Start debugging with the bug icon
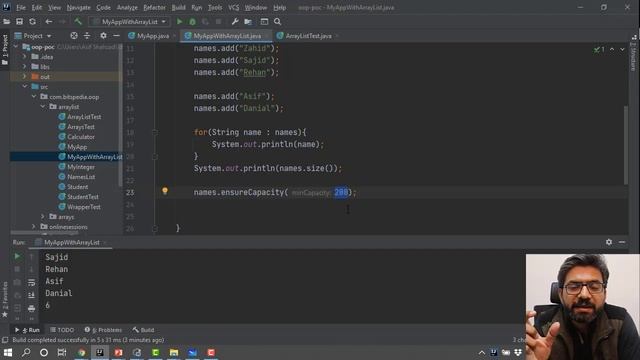 (192, 22)
